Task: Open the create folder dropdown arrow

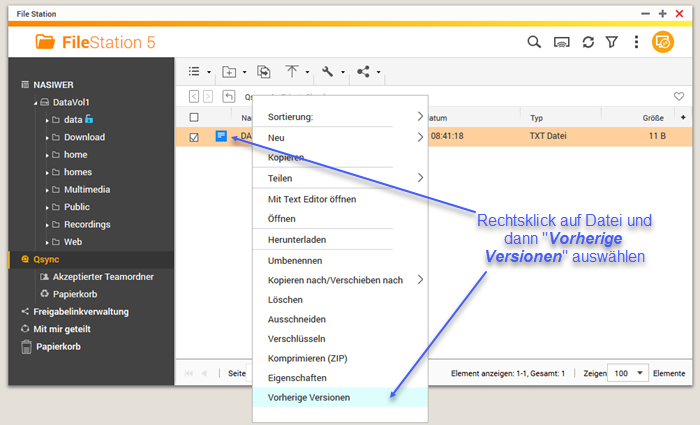Action: click(244, 72)
